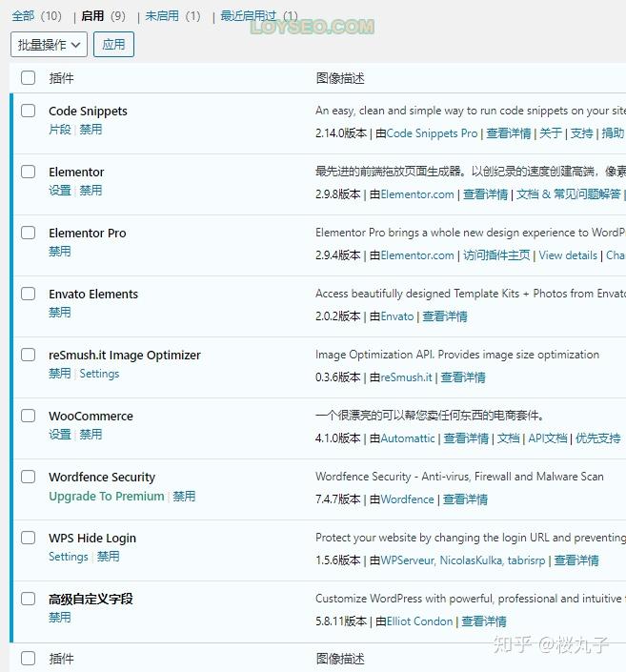Open 片段 link under Code Snippets
This screenshot has width=626, height=672.
click(60, 130)
